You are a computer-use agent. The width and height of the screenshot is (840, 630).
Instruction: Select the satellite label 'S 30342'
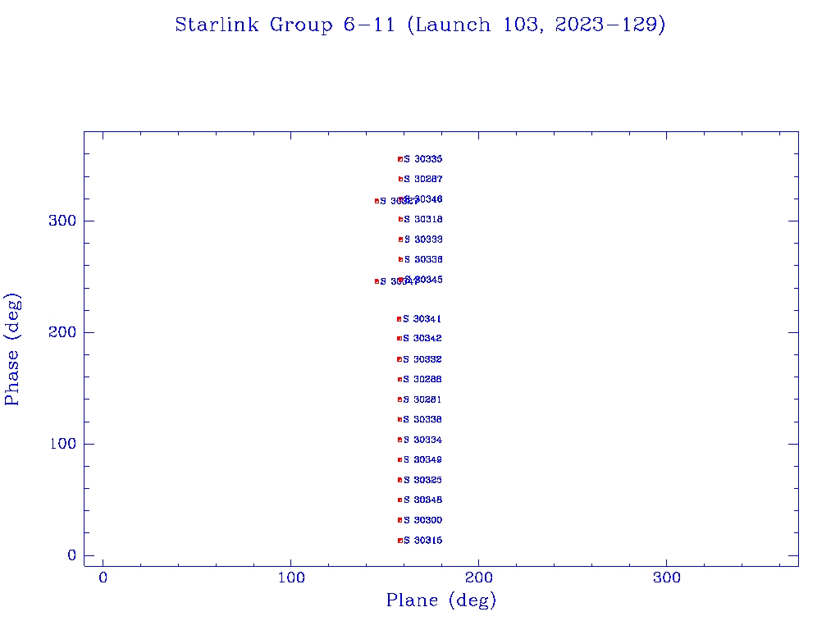click(422, 339)
